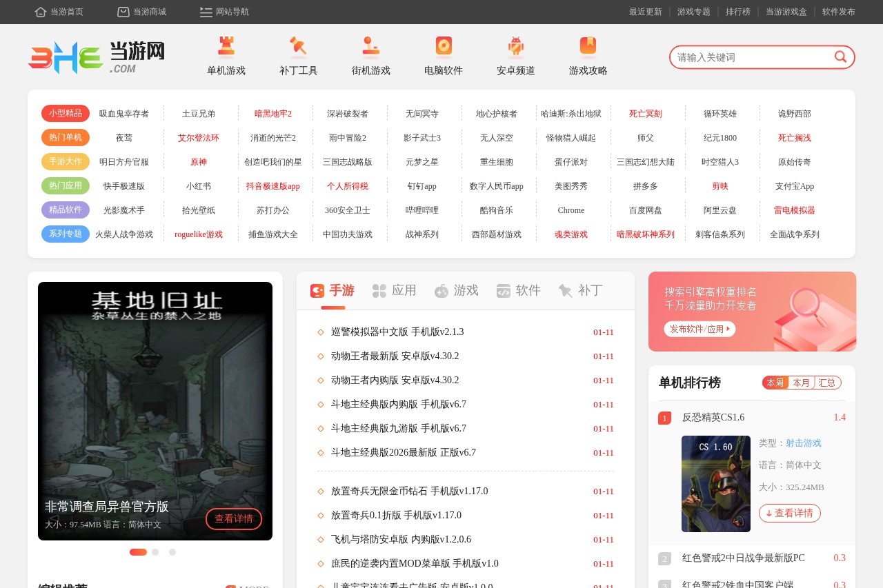Open the 基地旧址 banner image

[155, 411]
